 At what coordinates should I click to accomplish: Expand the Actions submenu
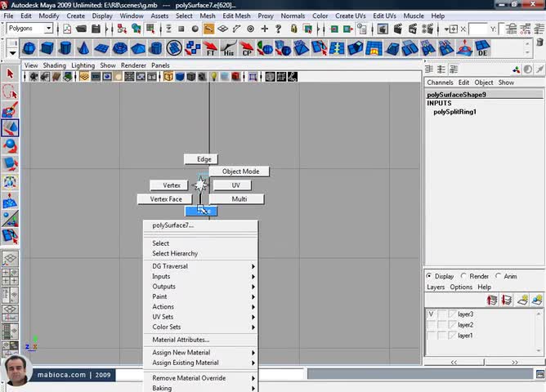click(x=200, y=306)
